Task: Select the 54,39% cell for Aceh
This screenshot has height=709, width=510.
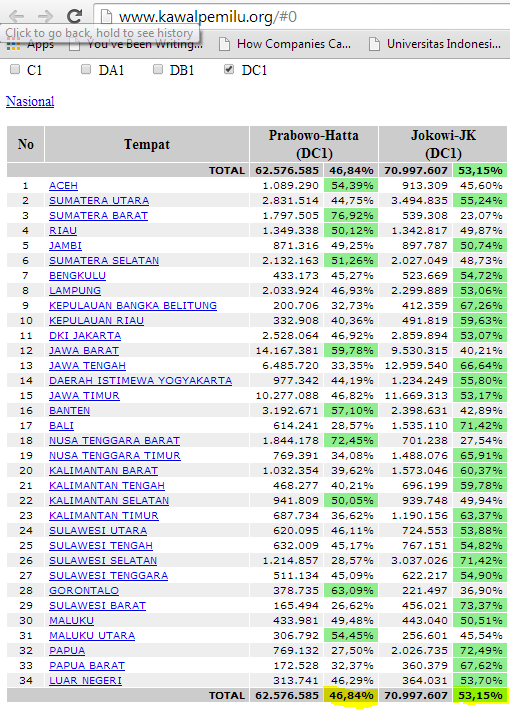Action: tap(351, 185)
